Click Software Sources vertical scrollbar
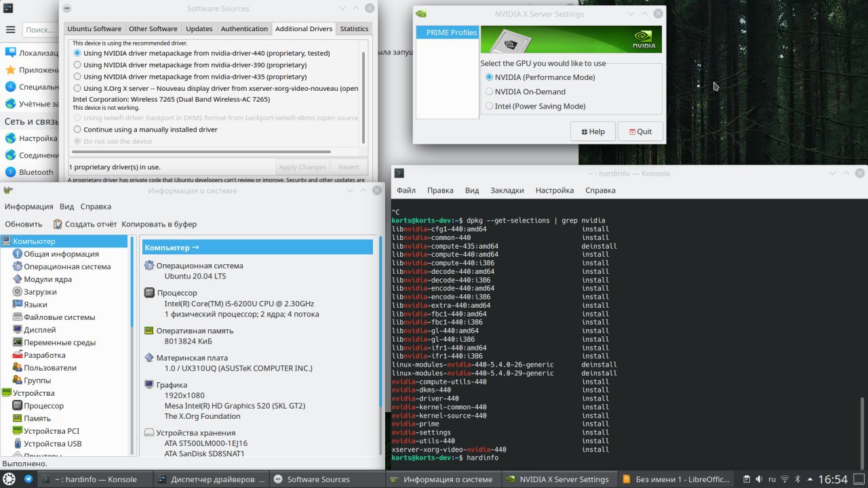The image size is (868, 488). tap(363, 96)
